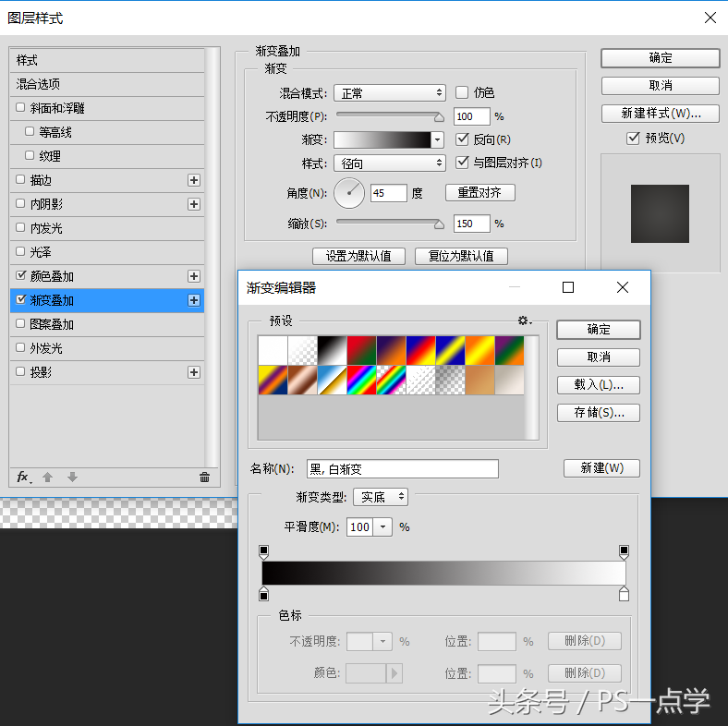Select 样式 at top of styles list
Screen dimensions: 728x726
pyautogui.click(x=107, y=60)
